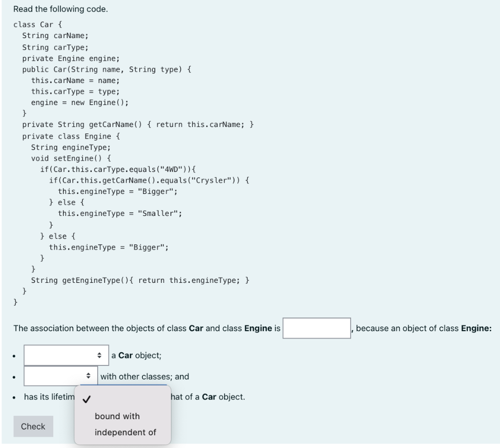The width and height of the screenshot is (500, 448).
Task: Click the bold "Engine:" label
Action: 476,328
